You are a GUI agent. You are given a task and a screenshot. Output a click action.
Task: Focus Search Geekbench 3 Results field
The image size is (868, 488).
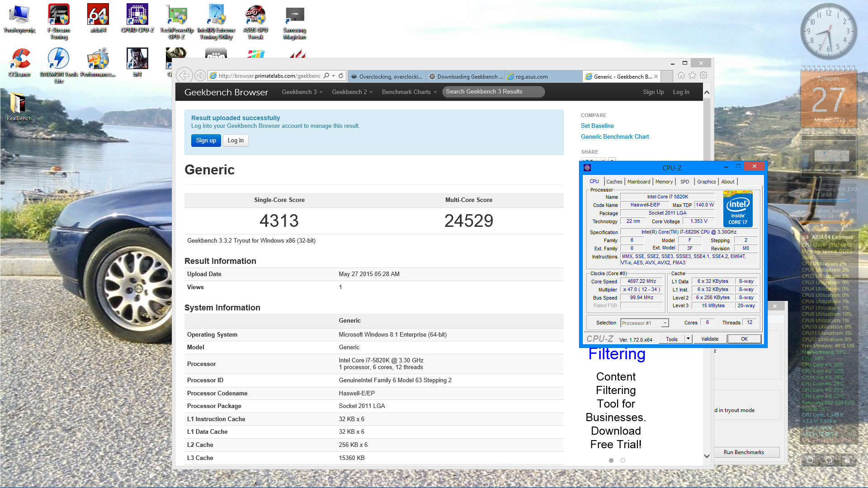point(493,92)
